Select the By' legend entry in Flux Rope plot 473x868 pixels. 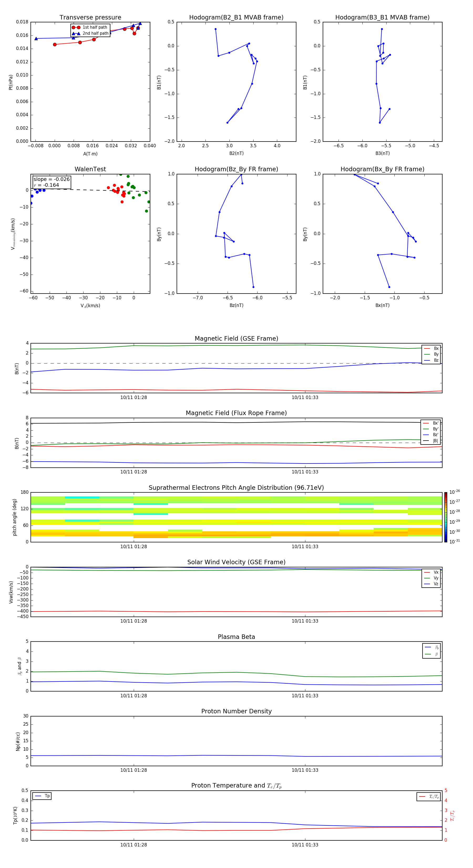[431, 429]
